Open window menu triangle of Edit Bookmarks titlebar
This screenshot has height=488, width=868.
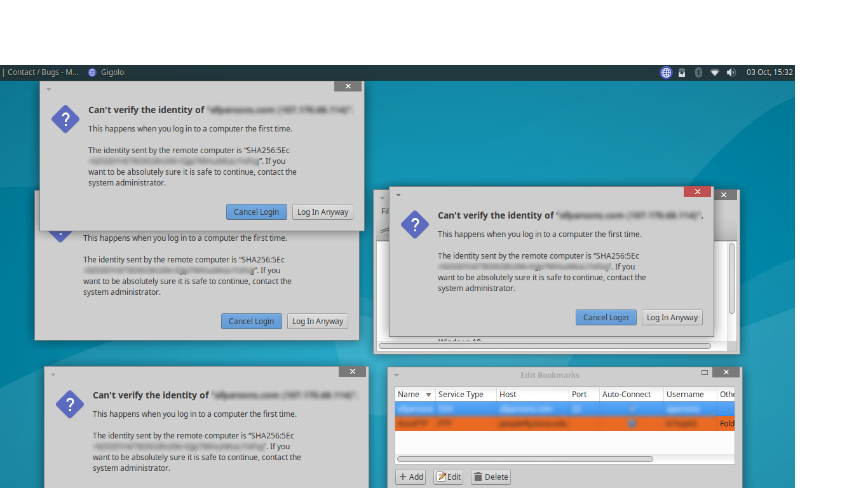(397, 376)
